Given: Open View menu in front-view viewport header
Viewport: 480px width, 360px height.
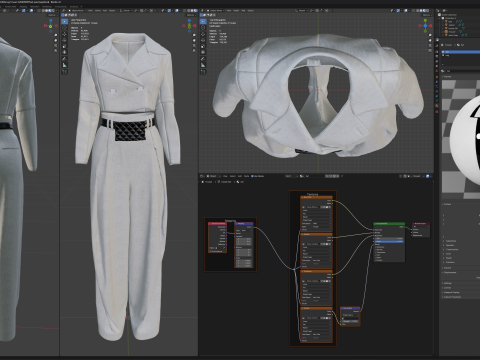Looking at the screenshot, I should pyautogui.click(x=90, y=11).
